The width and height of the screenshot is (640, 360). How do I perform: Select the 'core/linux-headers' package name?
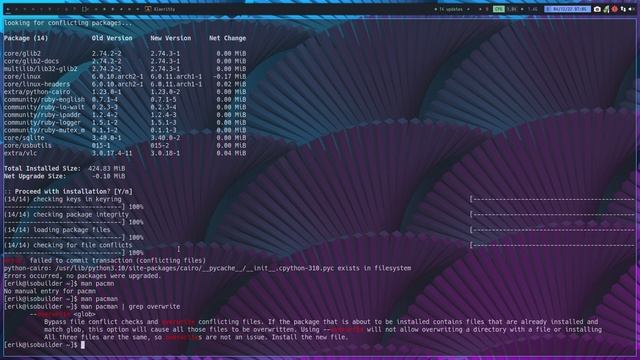[x=37, y=84]
